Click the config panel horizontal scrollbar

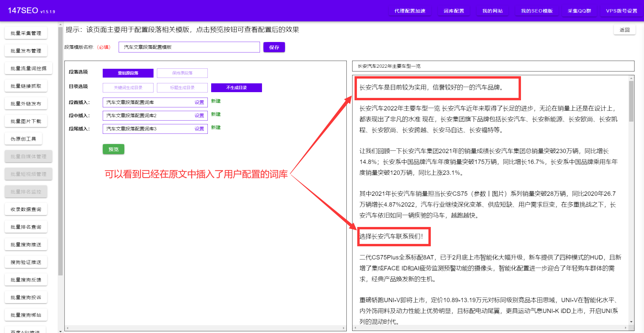(x=205, y=328)
